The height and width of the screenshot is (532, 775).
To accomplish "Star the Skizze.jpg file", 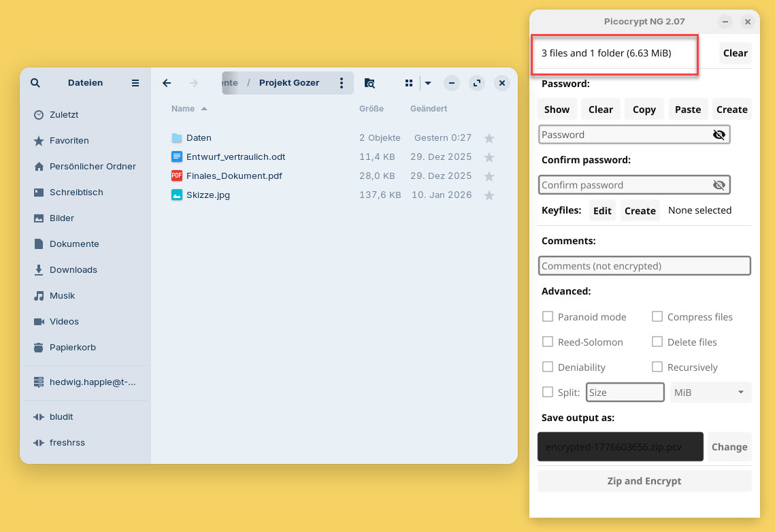I will coord(489,195).
